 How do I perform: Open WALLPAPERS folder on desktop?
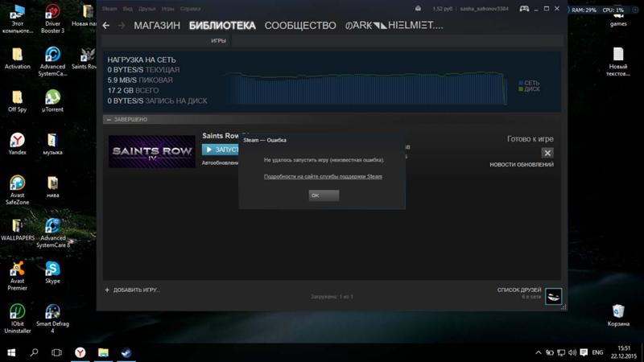click(17, 229)
